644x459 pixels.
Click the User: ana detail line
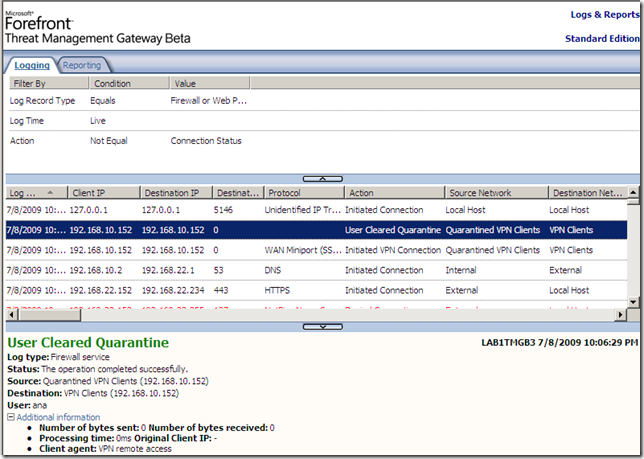[27, 405]
